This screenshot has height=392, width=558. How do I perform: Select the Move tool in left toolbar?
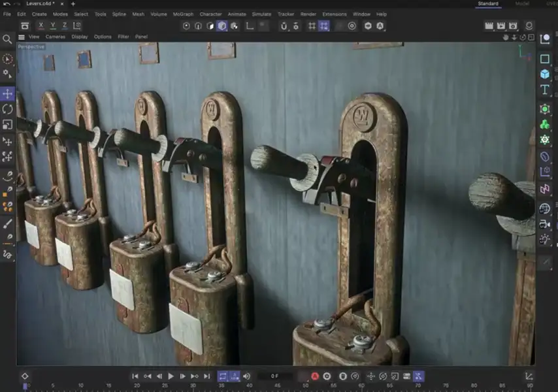pyautogui.click(x=7, y=94)
